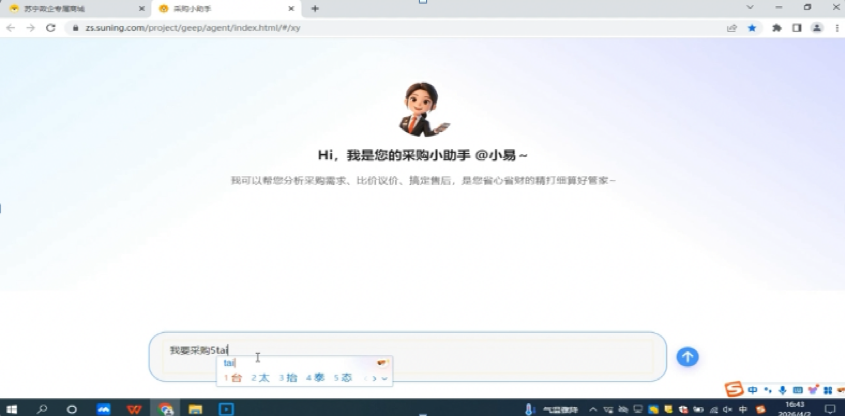This screenshot has height=416, width=845.
Task: View site security lock info
Action: coord(75,28)
